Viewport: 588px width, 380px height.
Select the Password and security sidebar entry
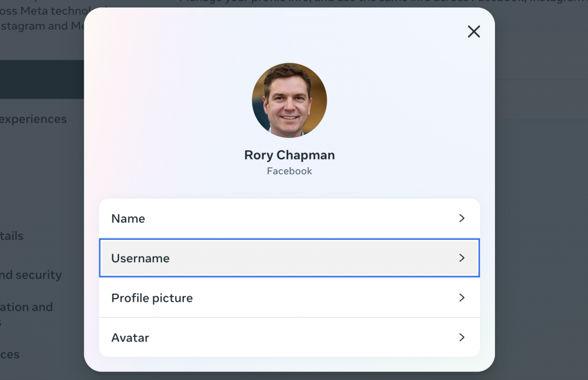[31, 275]
